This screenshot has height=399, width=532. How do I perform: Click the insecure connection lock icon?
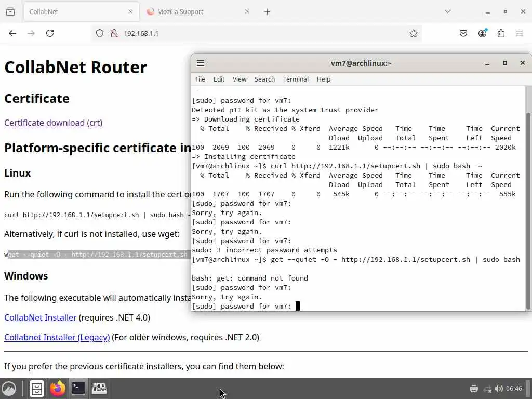[114, 33]
